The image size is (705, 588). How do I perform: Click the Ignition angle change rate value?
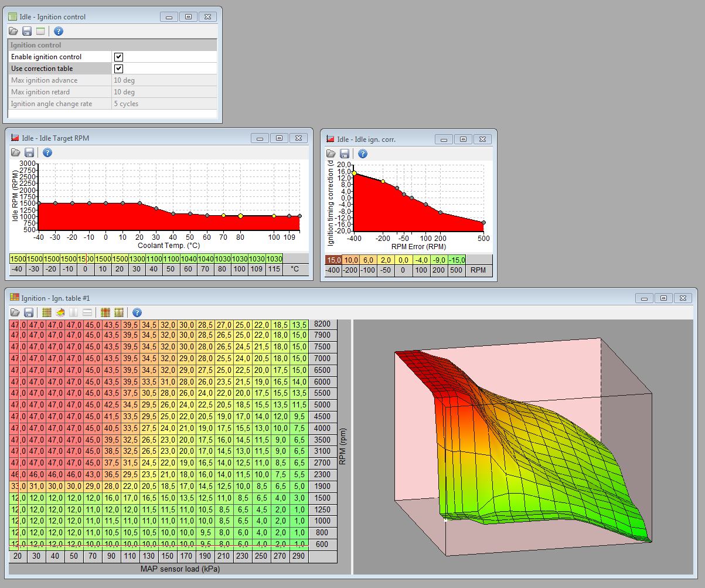(x=164, y=104)
